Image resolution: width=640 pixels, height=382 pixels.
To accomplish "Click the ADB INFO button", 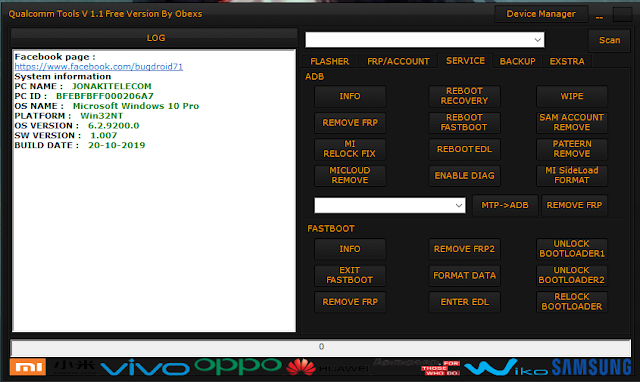I will 350,96.
